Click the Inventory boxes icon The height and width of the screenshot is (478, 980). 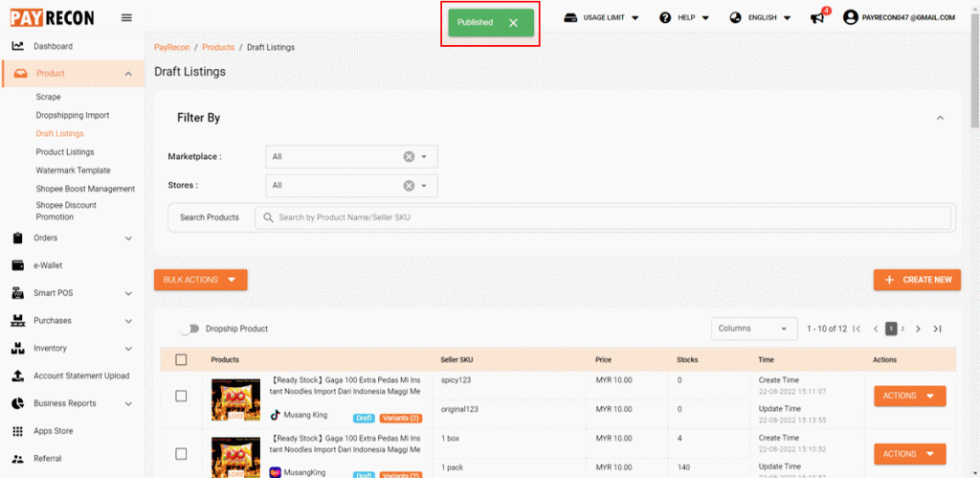point(17,348)
